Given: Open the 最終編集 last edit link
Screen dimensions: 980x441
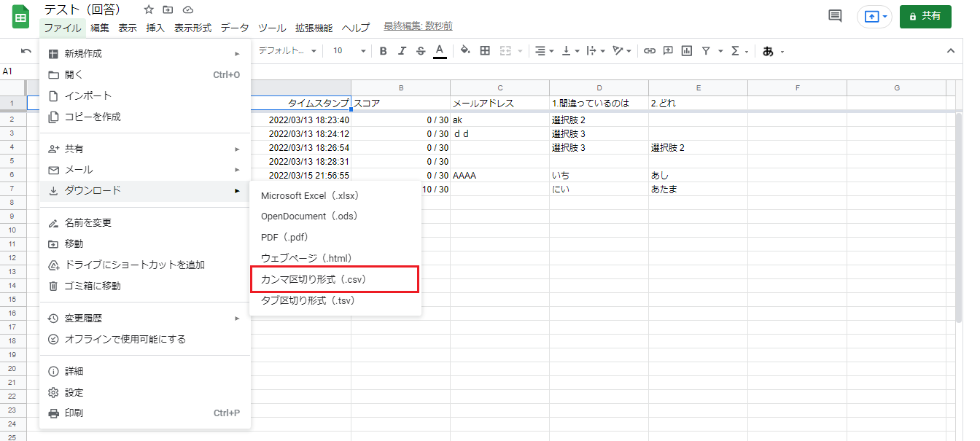Looking at the screenshot, I should click(418, 26).
